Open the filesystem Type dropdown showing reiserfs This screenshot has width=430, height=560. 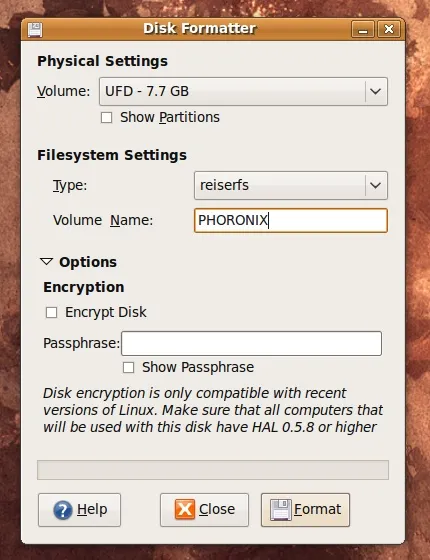coord(291,185)
